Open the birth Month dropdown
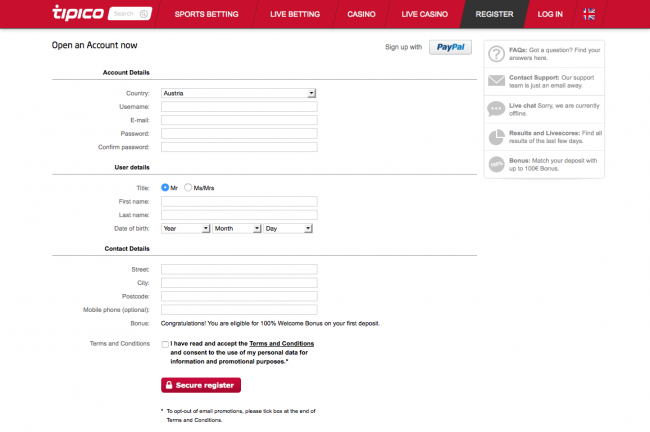Viewport: 650px width, 432px height. coord(236,228)
